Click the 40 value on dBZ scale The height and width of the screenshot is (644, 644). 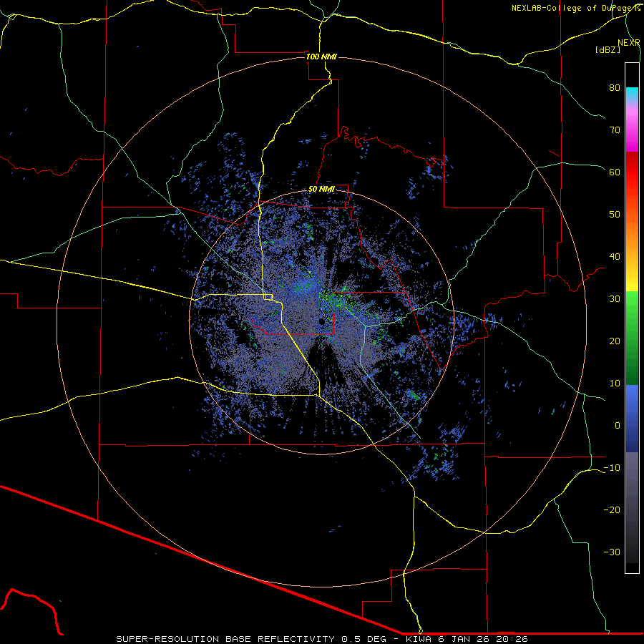click(x=615, y=257)
